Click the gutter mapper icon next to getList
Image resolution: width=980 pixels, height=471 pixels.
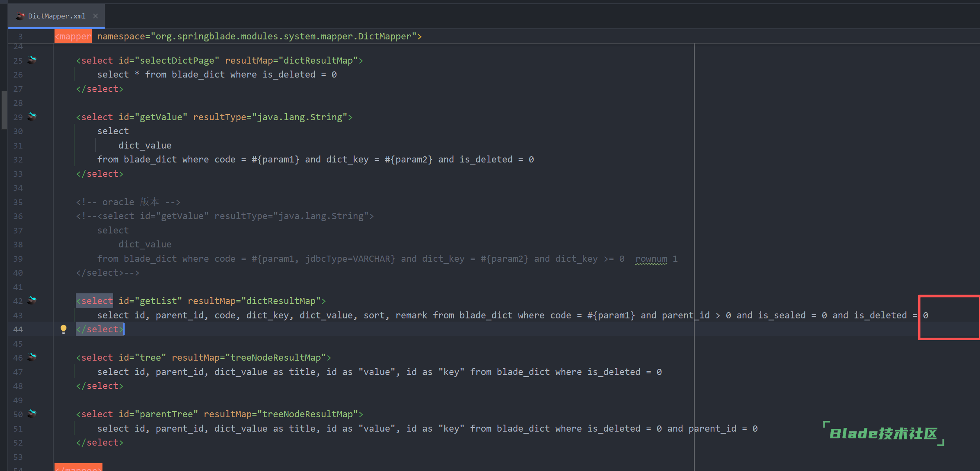[32, 300]
